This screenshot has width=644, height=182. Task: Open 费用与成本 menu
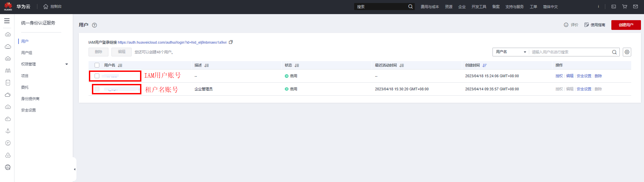[430, 7]
